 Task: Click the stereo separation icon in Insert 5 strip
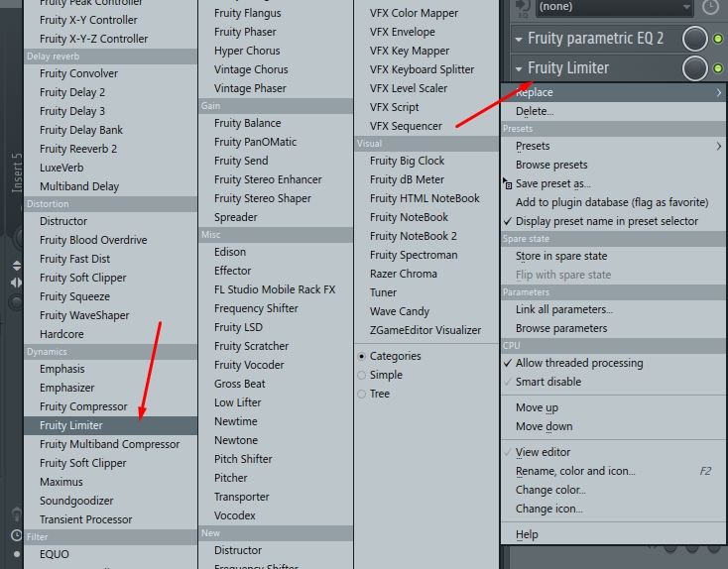pyautogui.click(x=16, y=283)
